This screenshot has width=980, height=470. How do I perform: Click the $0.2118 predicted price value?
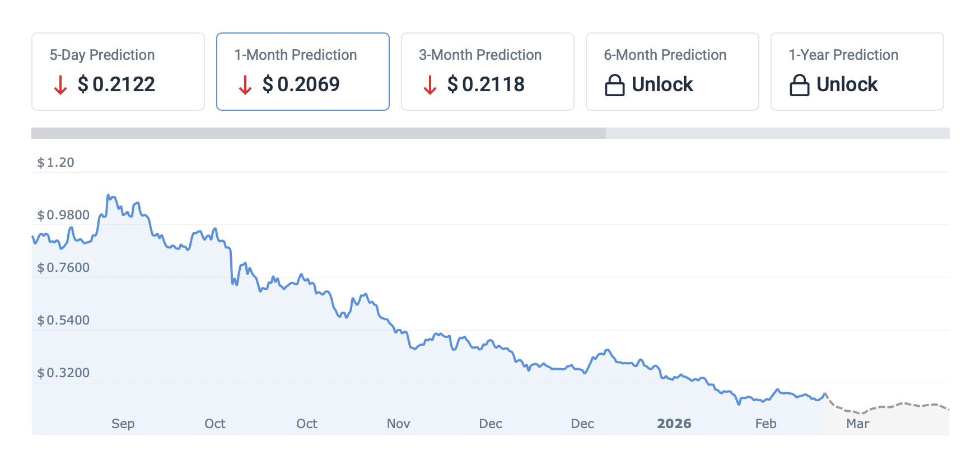486,84
